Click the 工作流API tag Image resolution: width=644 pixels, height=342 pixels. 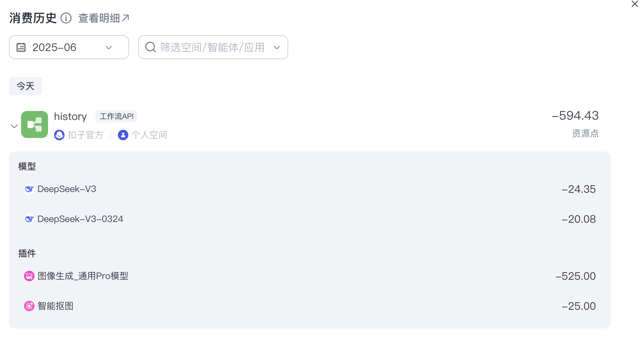pyautogui.click(x=116, y=116)
